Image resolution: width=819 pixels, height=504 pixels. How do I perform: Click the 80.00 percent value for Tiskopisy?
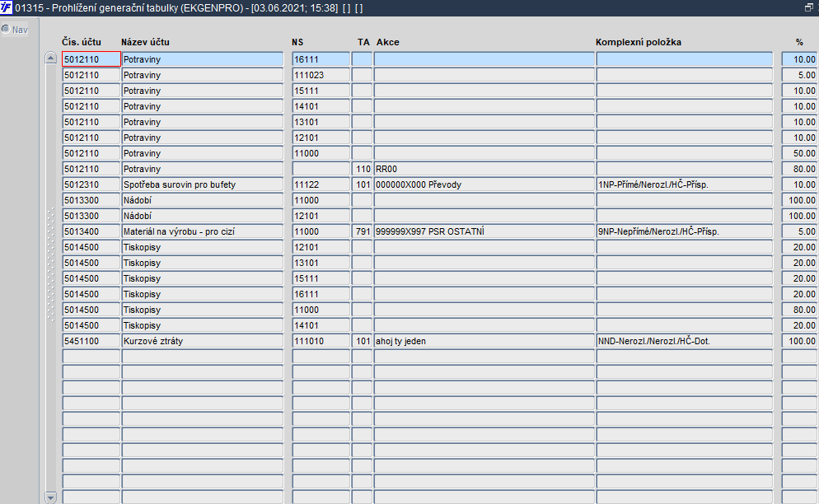click(x=800, y=310)
